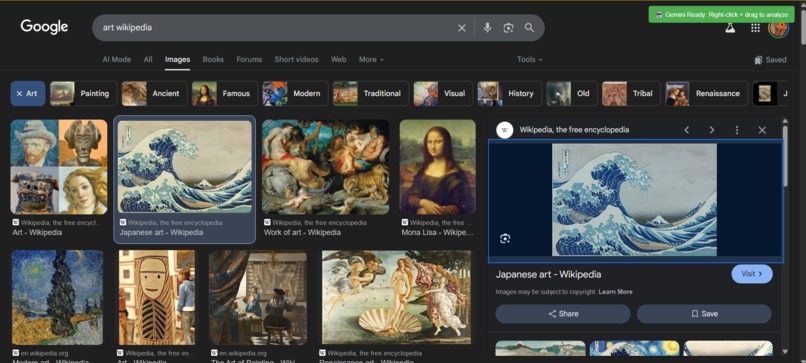Open Starry Night related image thumbnail

point(634,348)
